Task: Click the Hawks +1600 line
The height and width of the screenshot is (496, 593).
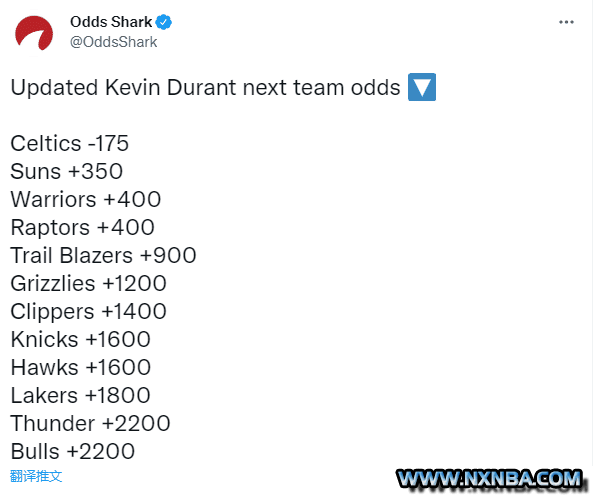Action: click(81, 367)
